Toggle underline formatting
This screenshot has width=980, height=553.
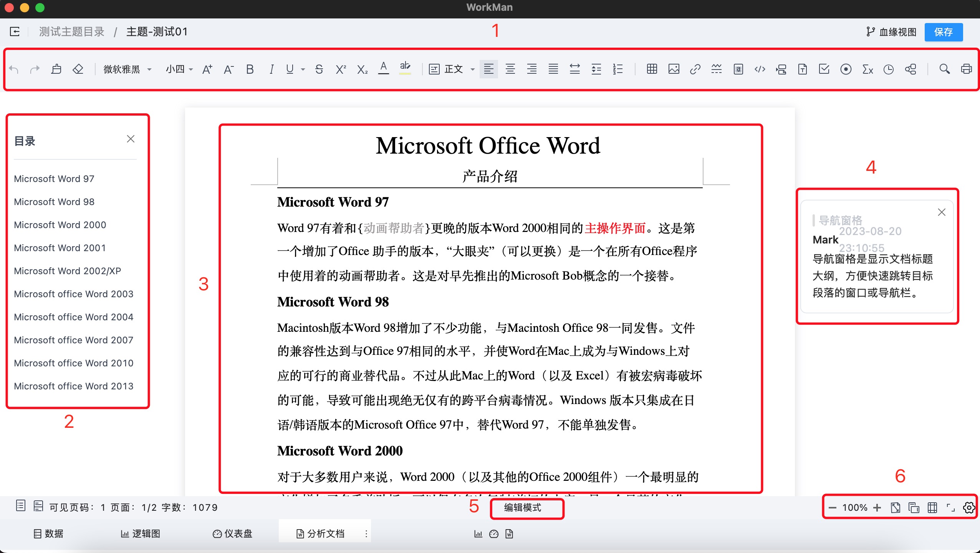[x=290, y=69]
